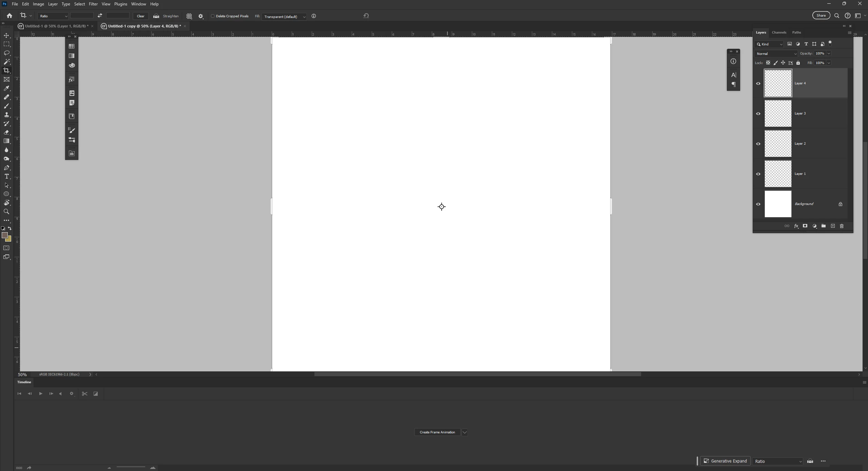
Task: Hide Layer 3 visibility
Action: (758, 114)
